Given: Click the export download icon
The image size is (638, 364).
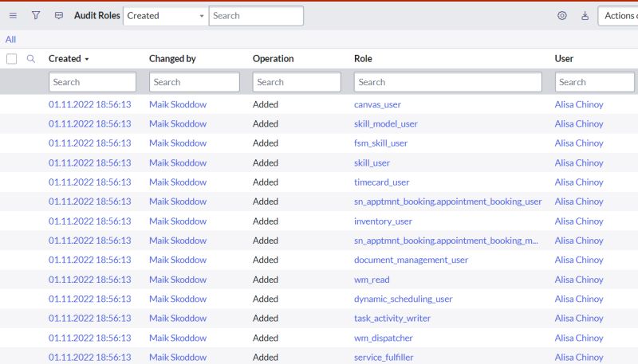Looking at the screenshot, I should 585,15.
